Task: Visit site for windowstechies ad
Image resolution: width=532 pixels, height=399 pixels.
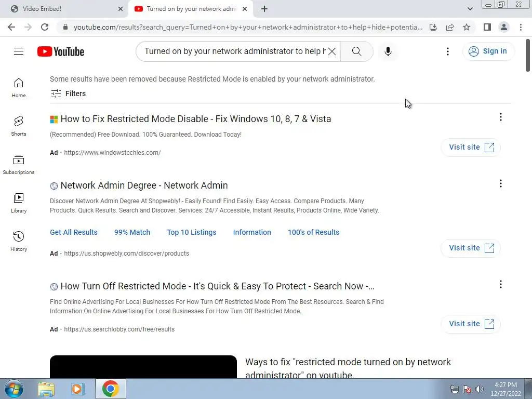Action: (471, 147)
